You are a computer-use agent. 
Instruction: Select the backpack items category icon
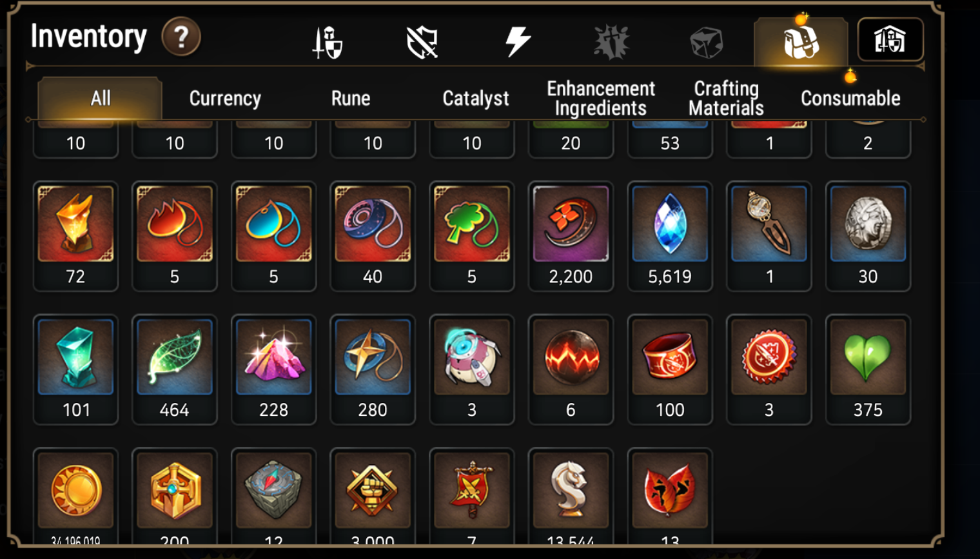click(x=801, y=42)
